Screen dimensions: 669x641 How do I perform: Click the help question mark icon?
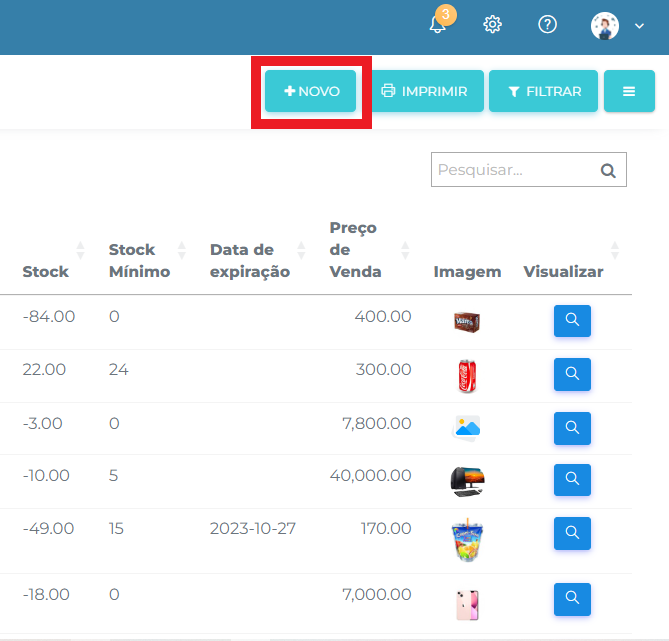[x=547, y=25]
